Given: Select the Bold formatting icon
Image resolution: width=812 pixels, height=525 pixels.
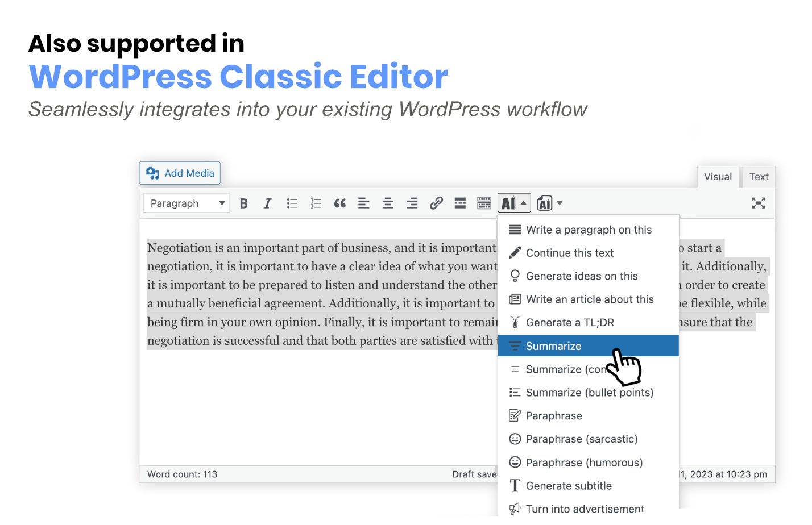Looking at the screenshot, I should point(243,203).
